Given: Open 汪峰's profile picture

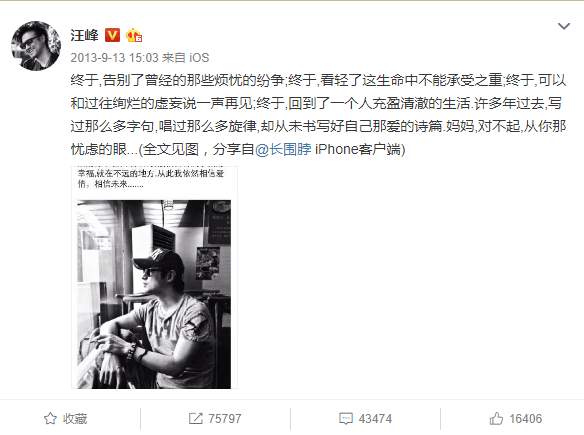Looking at the screenshot, I should [x=36, y=45].
